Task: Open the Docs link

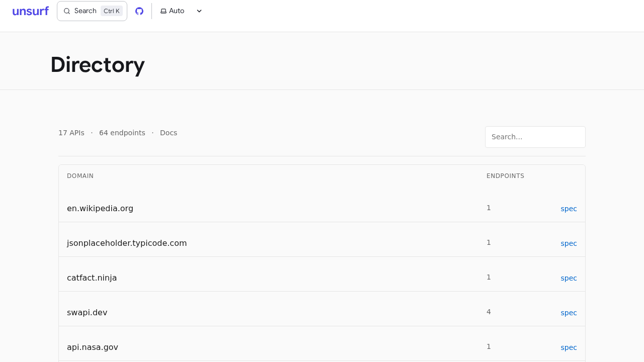Action: coord(169,133)
